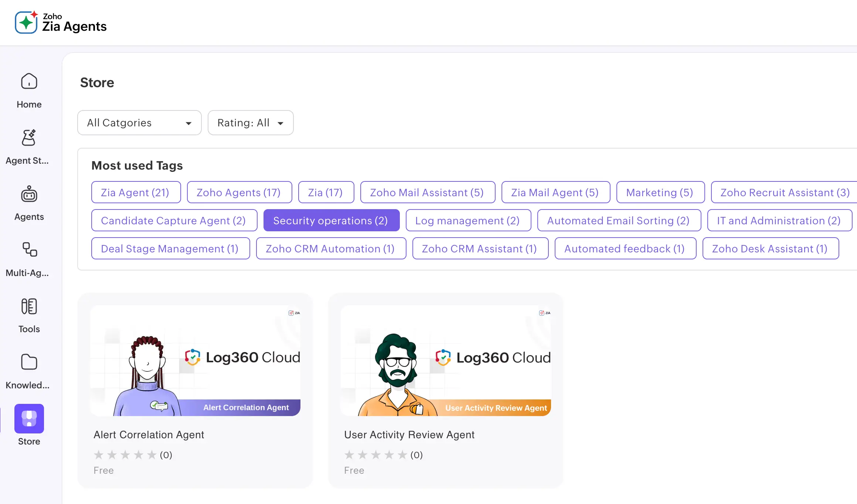Click the Most used Tags heading
The image size is (857, 504).
(137, 165)
